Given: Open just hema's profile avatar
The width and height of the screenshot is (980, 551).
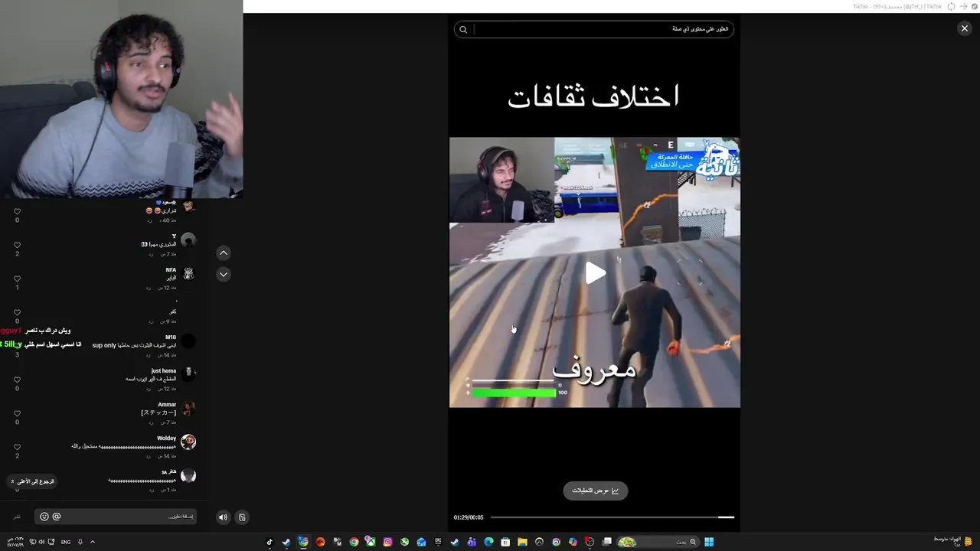Looking at the screenshot, I should [x=188, y=374].
